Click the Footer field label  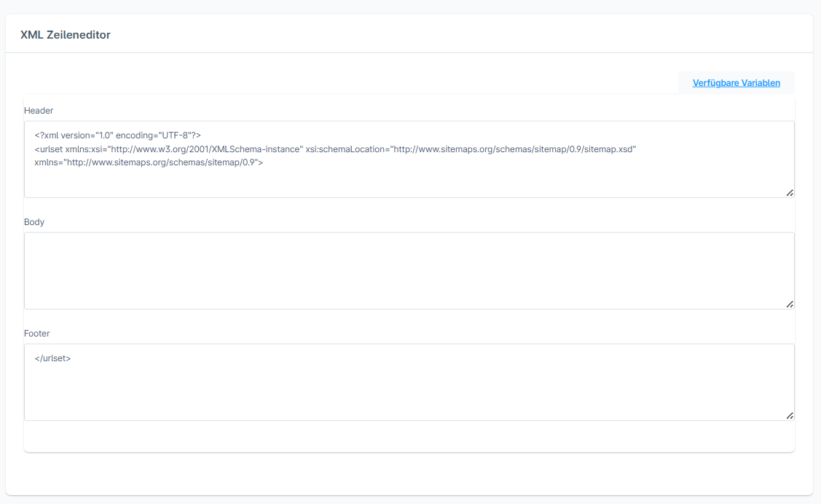pyautogui.click(x=36, y=334)
